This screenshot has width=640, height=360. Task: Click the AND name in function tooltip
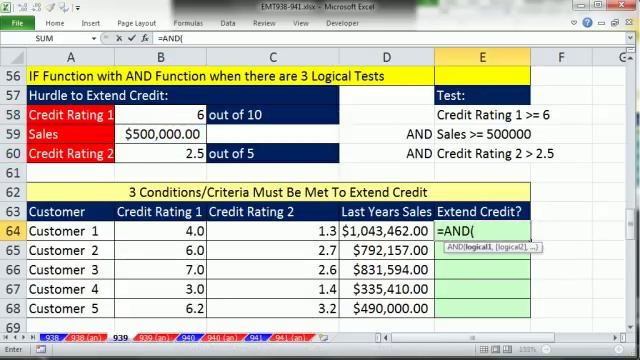coord(455,247)
